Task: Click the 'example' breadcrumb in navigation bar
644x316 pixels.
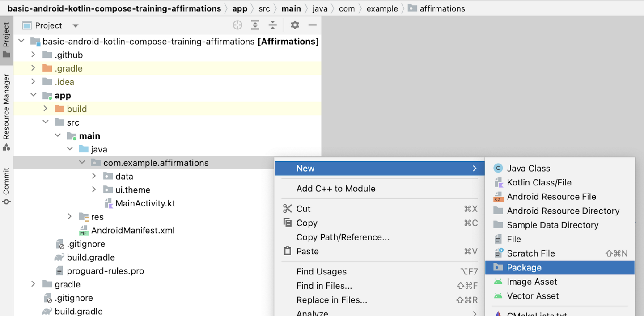Action: click(382, 8)
